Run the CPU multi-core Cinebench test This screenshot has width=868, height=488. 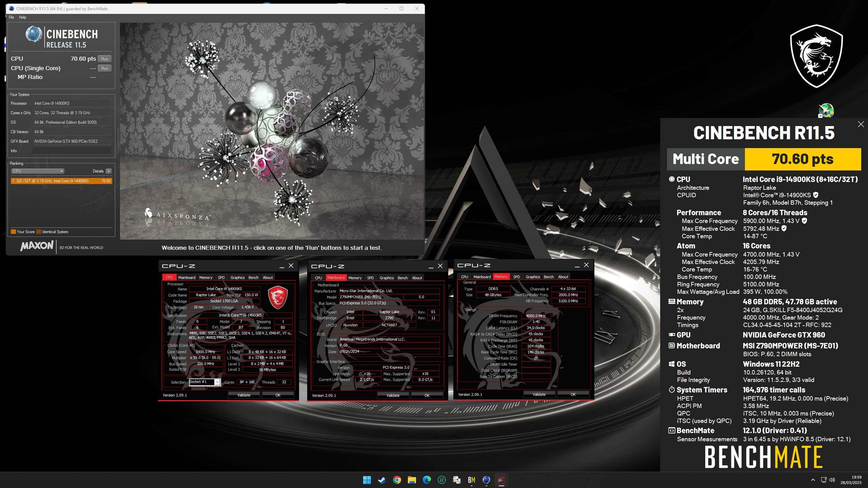pos(105,59)
